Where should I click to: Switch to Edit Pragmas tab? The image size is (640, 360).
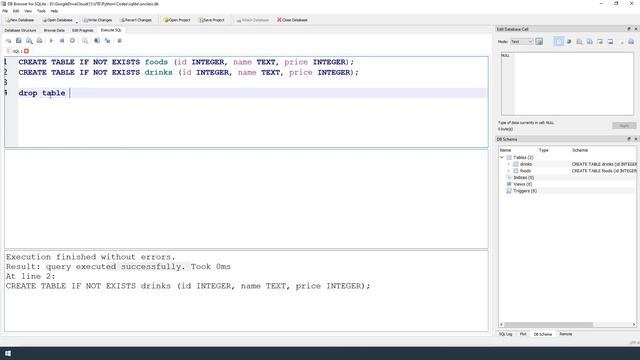pos(82,30)
